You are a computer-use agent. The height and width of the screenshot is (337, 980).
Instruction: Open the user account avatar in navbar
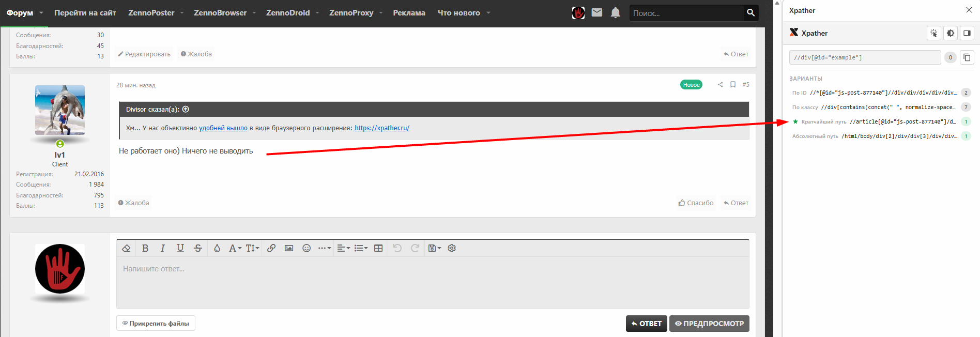point(578,13)
